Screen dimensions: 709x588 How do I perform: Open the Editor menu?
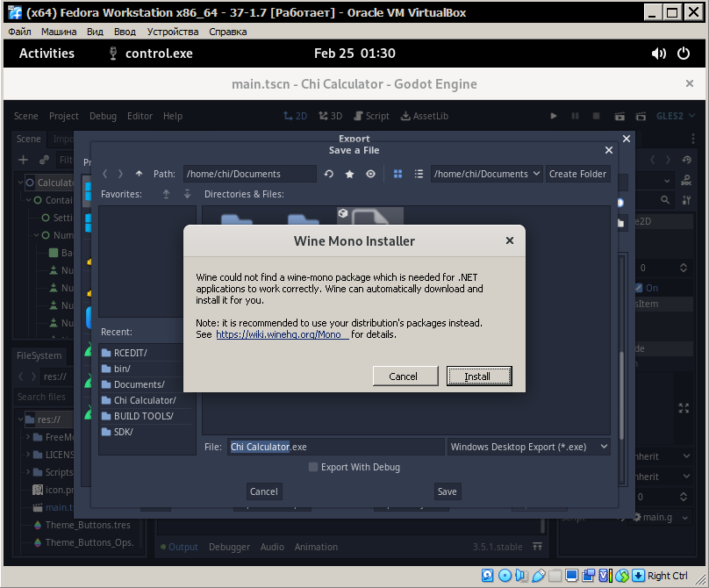click(140, 116)
